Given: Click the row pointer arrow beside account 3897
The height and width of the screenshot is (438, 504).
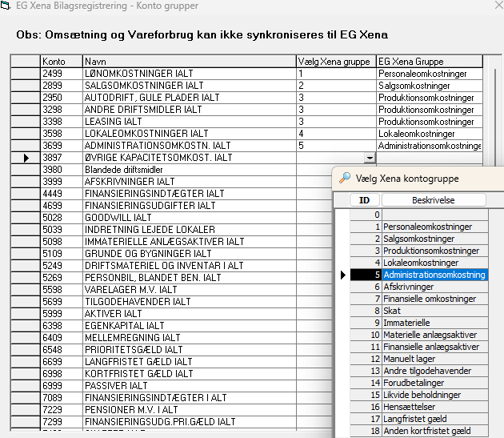Looking at the screenshot, I should pyautogui.click(x=26, y=158).
